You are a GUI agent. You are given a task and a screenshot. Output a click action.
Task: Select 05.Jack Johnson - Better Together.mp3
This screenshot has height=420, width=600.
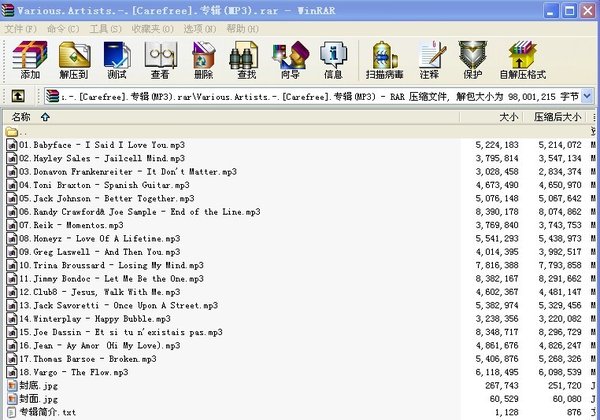pos(107,199)
